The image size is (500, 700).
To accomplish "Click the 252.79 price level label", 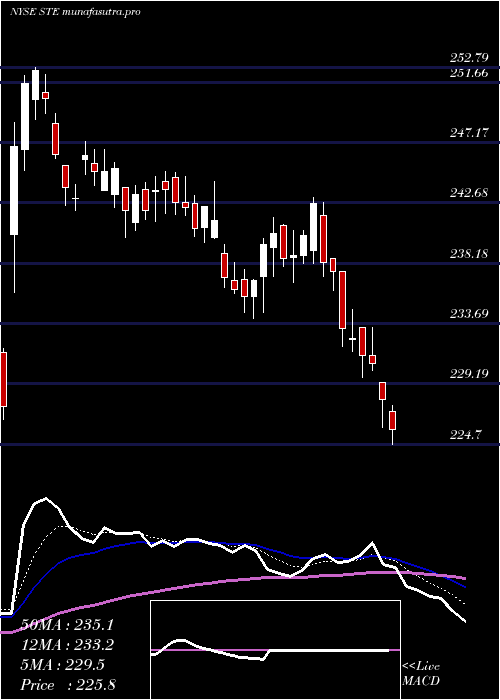I will coord(468,58).
